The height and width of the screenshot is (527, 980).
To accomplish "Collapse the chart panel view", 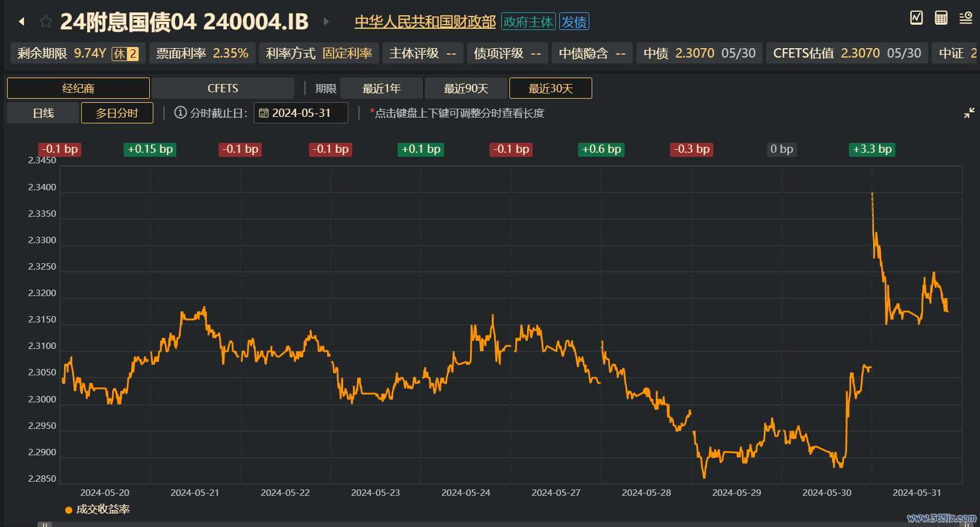I will point(969,113).
